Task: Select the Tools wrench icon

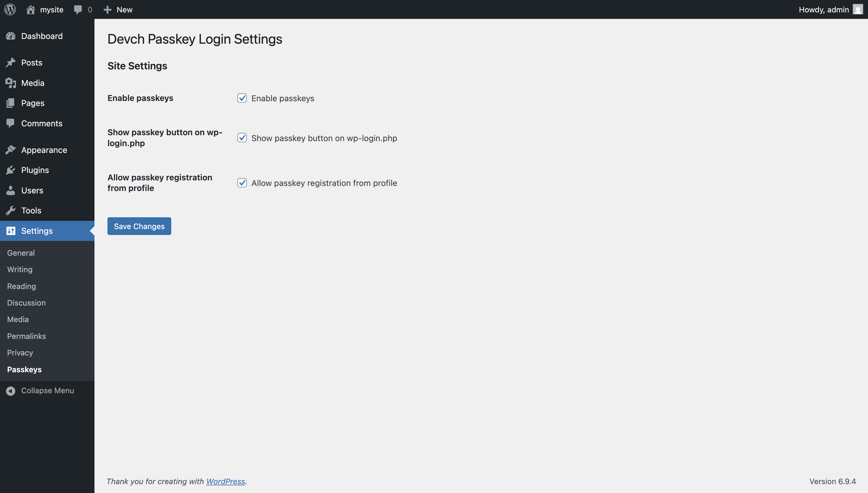Action: [11, 210]
